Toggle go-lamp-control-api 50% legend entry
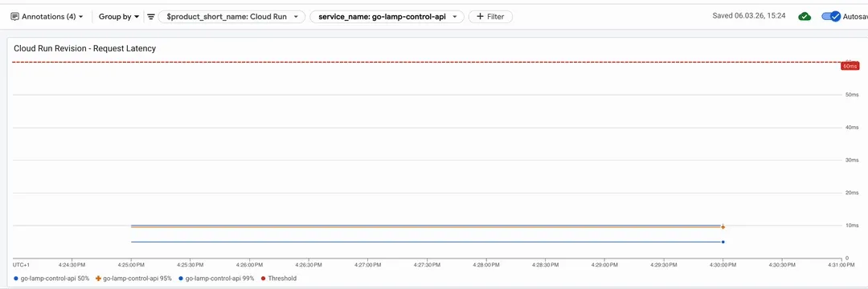Viewport: 868px width, 289px height. tap(51, 279)
